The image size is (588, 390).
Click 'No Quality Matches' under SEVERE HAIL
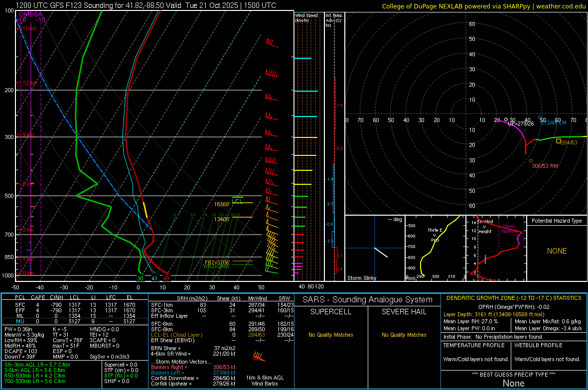pos(404,335)
